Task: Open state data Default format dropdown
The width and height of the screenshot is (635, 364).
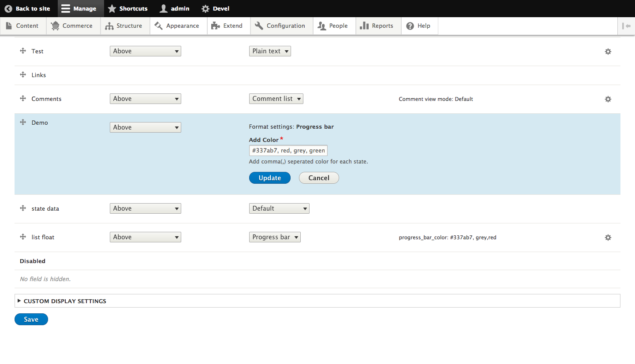Action: (279, 208)
